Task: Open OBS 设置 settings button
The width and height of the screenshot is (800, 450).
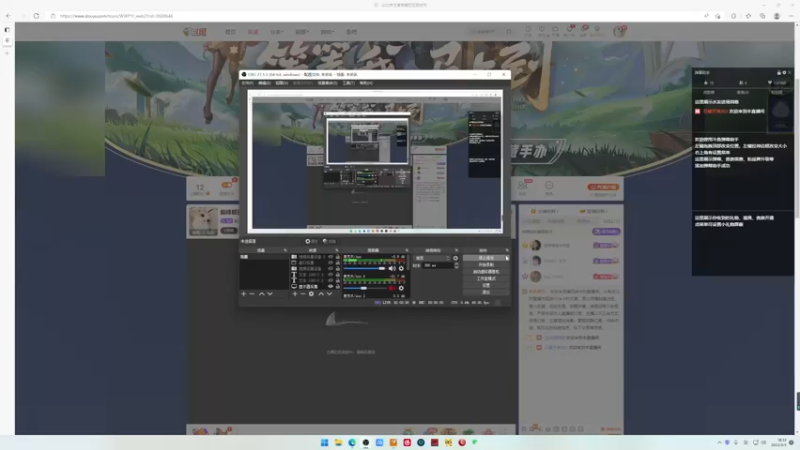Action: [x=486, y=286]
